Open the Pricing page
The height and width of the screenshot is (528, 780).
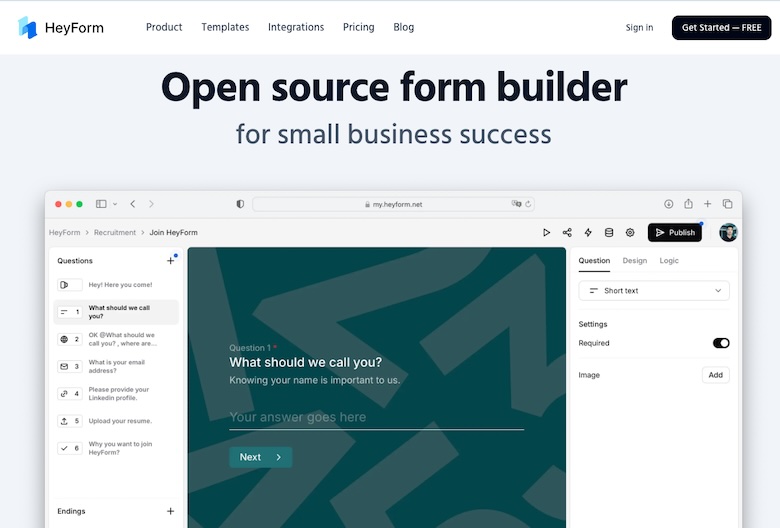coord(359,27)
